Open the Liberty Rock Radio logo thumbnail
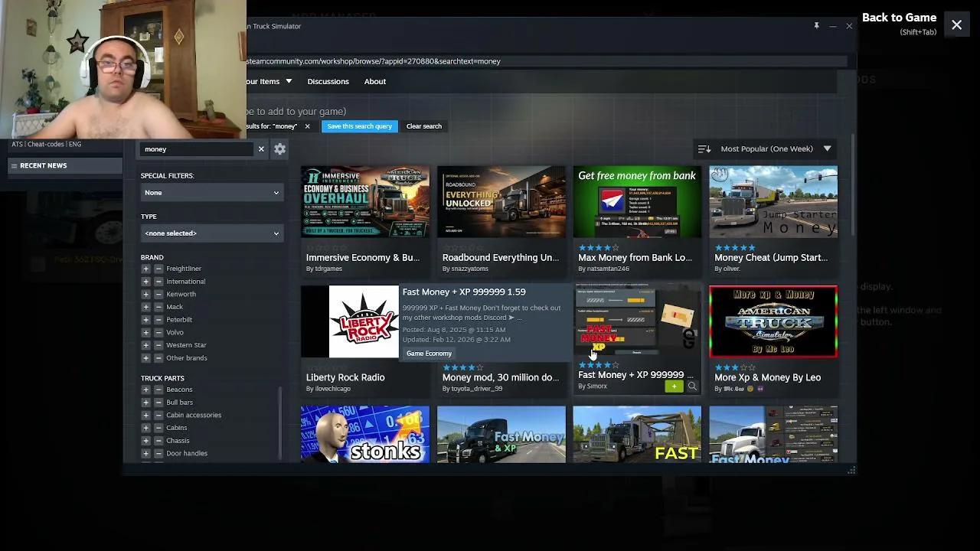 point(364,321)
